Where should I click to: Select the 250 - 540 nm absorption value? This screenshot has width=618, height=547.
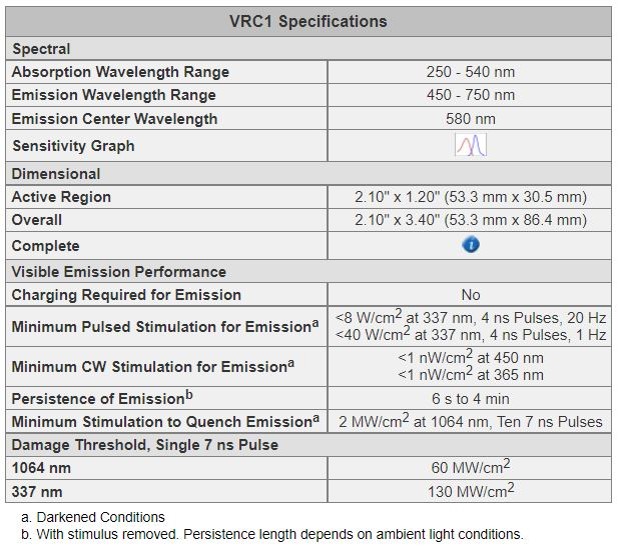click(470, 72)
